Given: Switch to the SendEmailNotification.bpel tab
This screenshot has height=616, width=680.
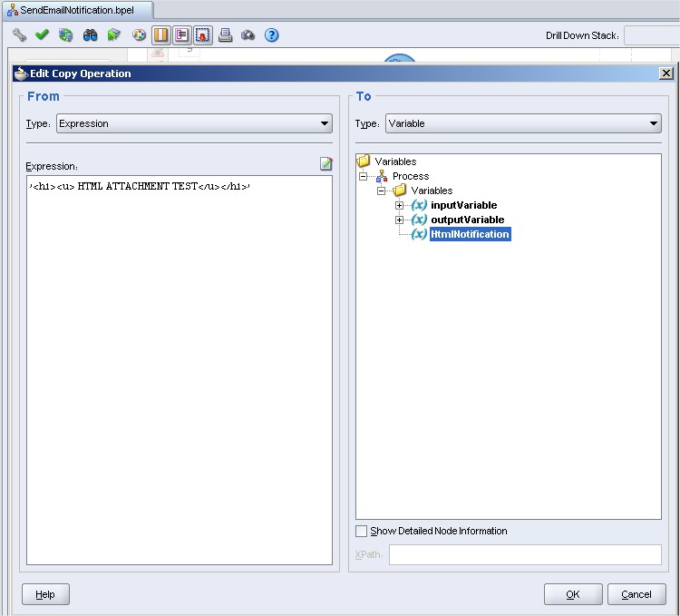Looking at the screenshot, I should pos(76,9).
